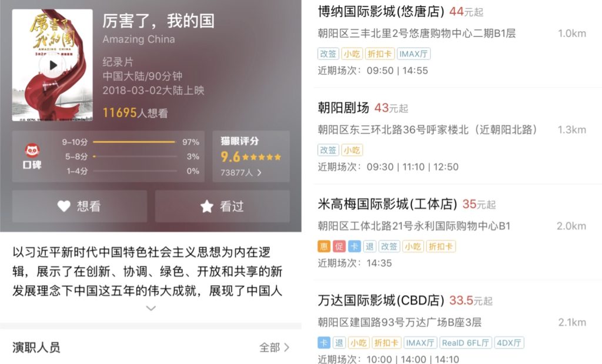This screenshot has height=364, width=602.
Task: Mark the movie as 看过 with the star
Action: coord(222,206)
